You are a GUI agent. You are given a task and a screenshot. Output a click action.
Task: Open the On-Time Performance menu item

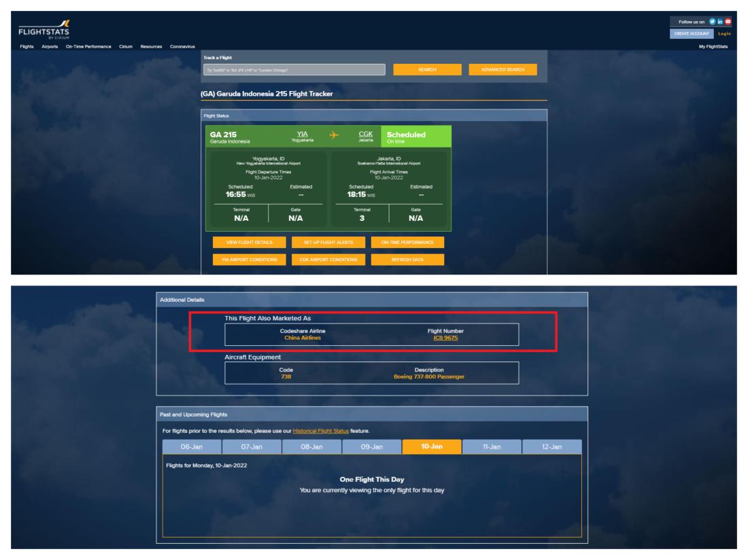(88, 47)
